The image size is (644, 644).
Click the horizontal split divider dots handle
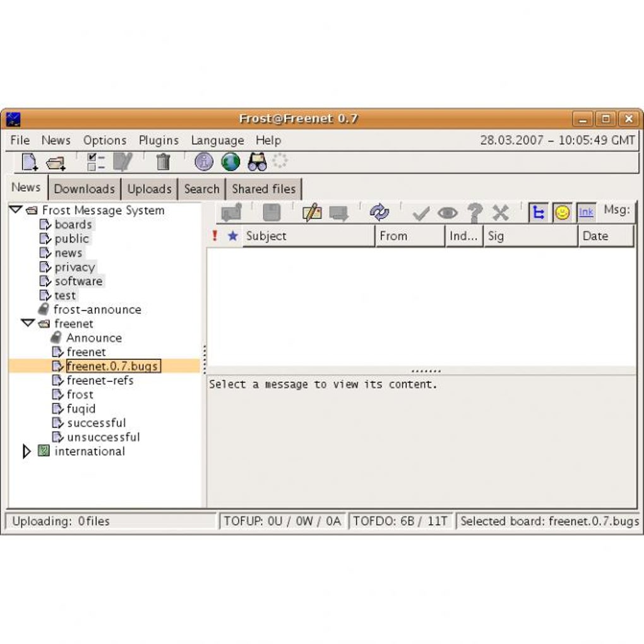point(426,371)
